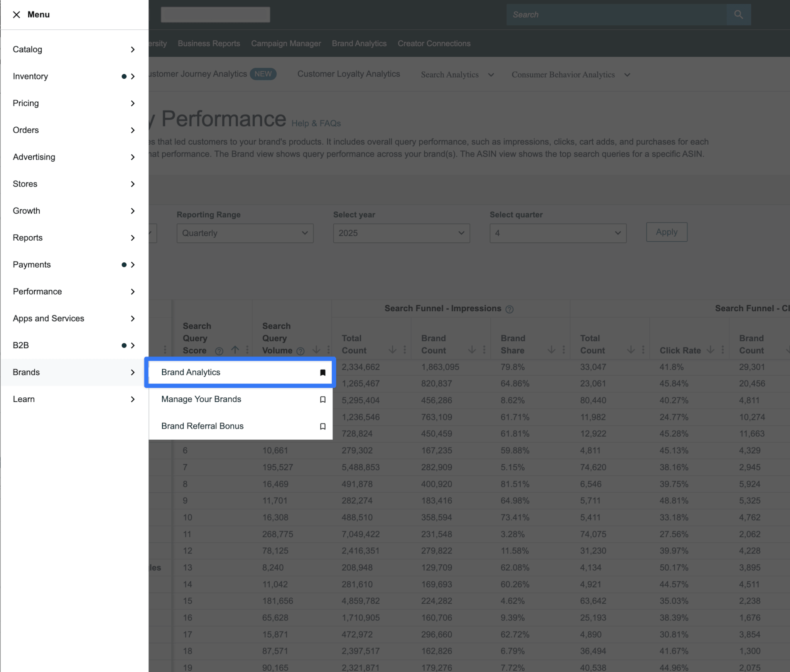Expand the Orders menu section
This screenshot has height=672, width=790.
point(74,130)
